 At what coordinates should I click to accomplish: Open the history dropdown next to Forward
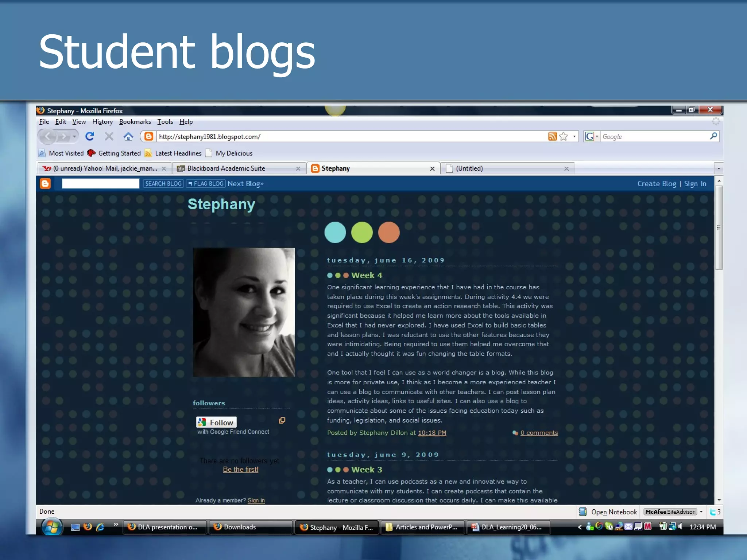coord(74,137)
